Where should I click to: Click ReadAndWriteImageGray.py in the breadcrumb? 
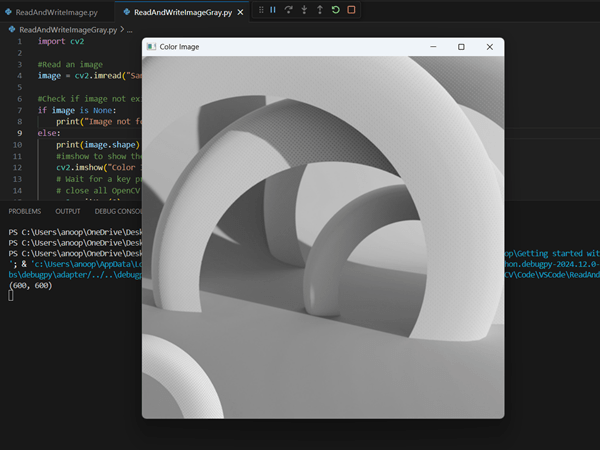[x=70, y=29]
